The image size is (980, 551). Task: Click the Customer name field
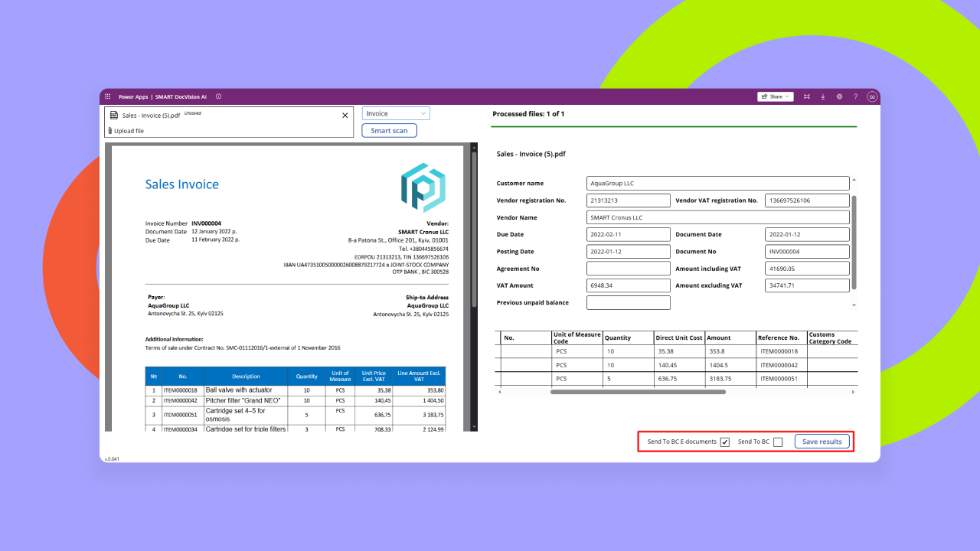[718, 184]
